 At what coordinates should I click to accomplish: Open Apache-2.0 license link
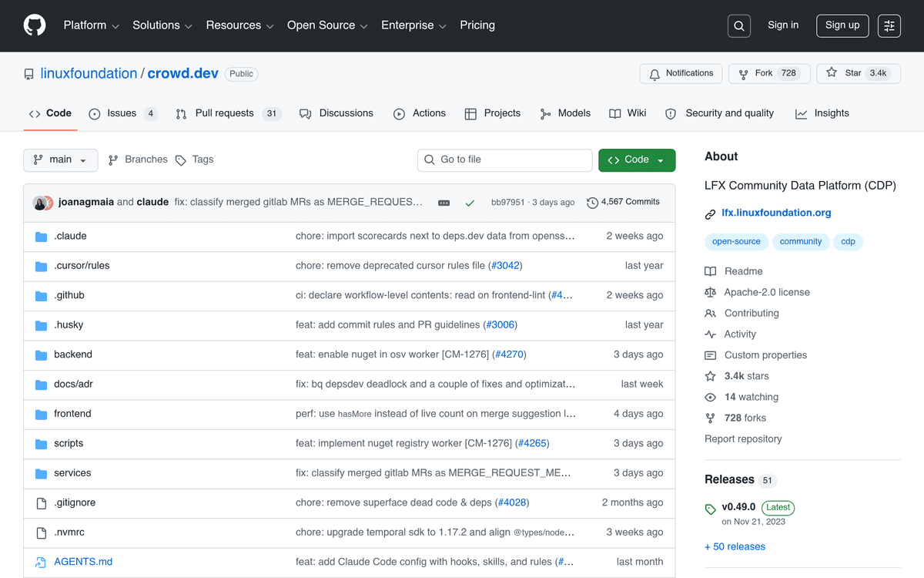[x=757, y=293]
